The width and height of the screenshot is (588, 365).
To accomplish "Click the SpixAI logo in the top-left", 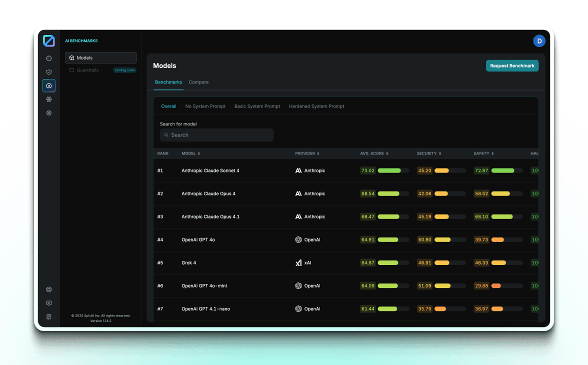I will click(49, 40).
